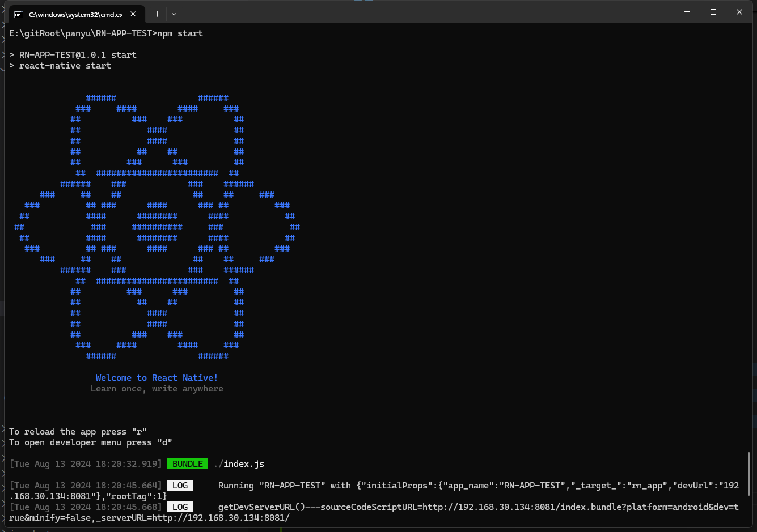Click the cmd.exe icon in the tab
The image size is (757, 532).
click(19, 14)
